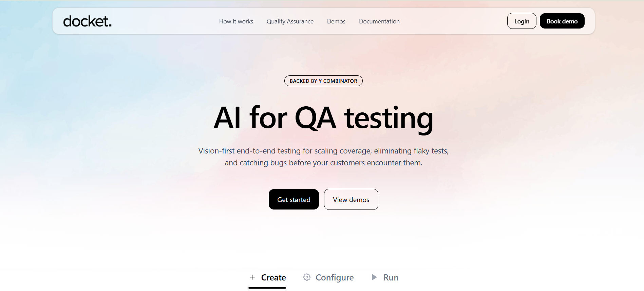This screenshot has width=644, height=291.
Task: Click the black underline beneath Create
Action: [267, 288]
